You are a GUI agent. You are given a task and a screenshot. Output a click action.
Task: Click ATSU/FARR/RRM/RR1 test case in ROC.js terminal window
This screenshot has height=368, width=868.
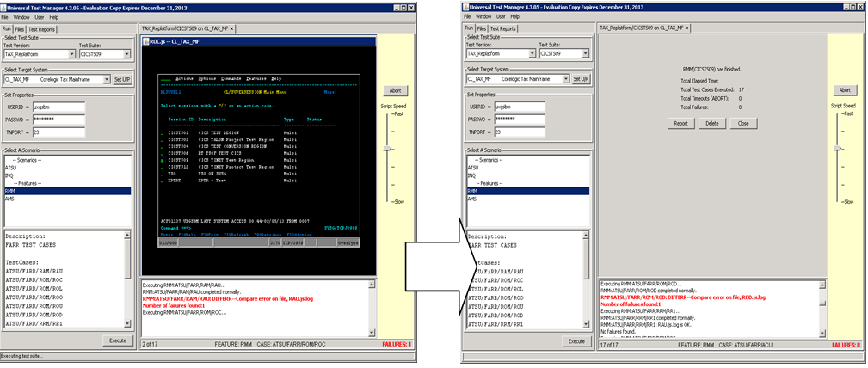click(34, 323)
